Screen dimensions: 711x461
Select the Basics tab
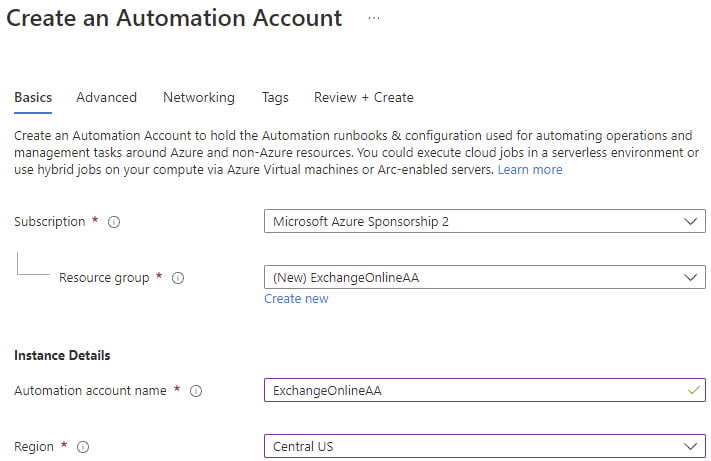click(x=33, y=97)
